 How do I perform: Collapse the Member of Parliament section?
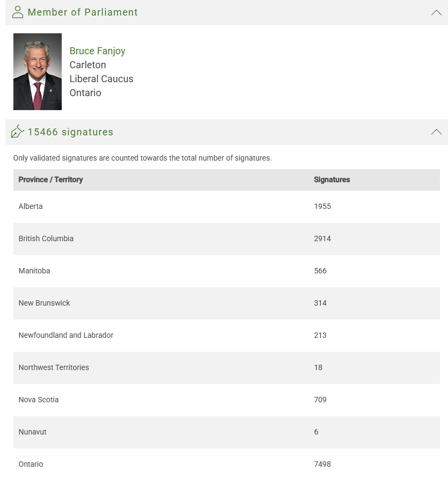tap(436, 12)
